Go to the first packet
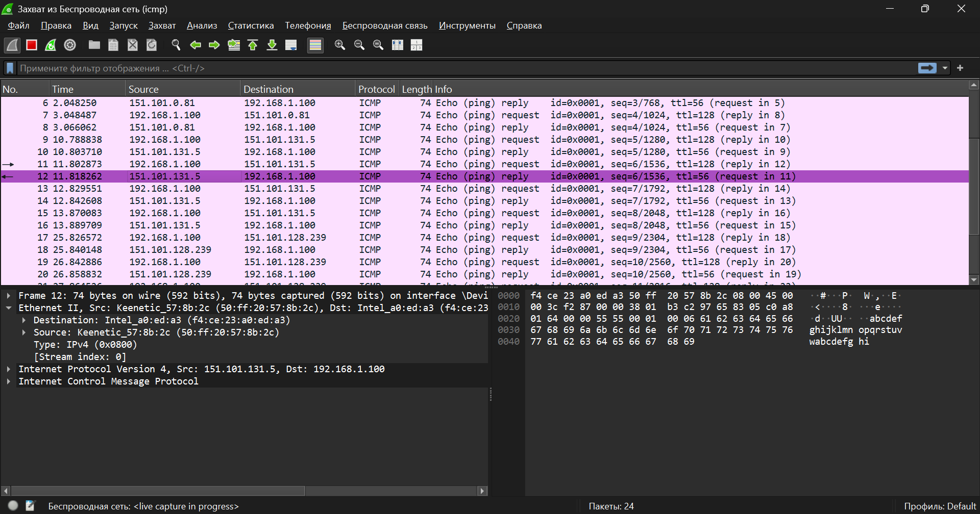 pyautogui.click(x=253, y=45)
